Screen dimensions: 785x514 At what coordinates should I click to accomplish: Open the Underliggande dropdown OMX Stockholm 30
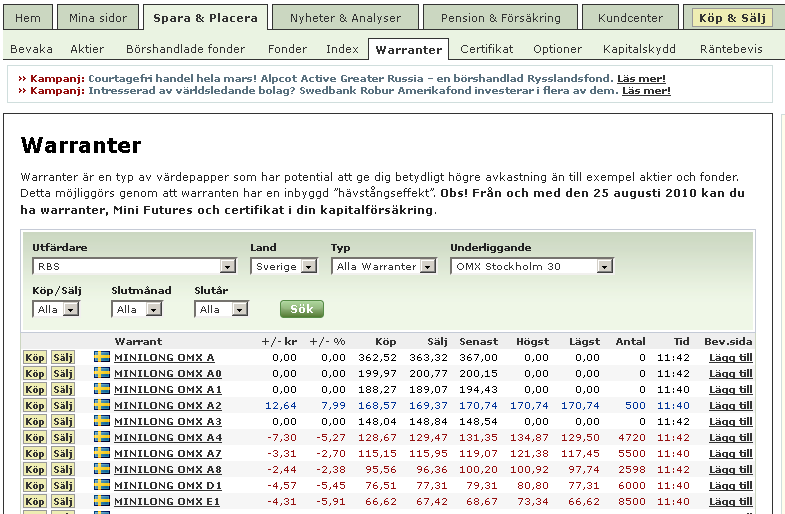click(x=532, y=266)
